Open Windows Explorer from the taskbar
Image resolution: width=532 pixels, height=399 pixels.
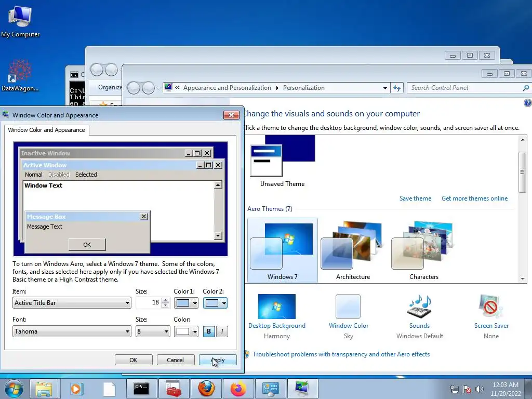(x=44, y=389)
